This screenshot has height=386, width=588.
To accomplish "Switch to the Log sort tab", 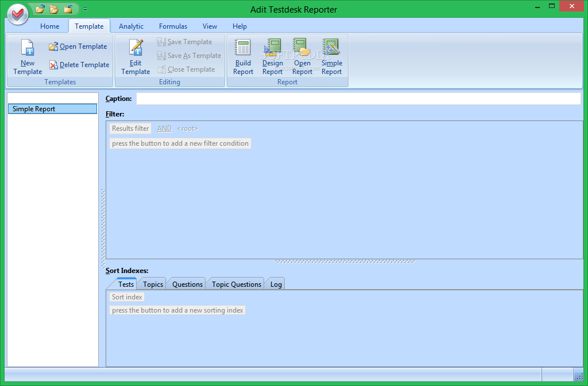I will (276, 284).
